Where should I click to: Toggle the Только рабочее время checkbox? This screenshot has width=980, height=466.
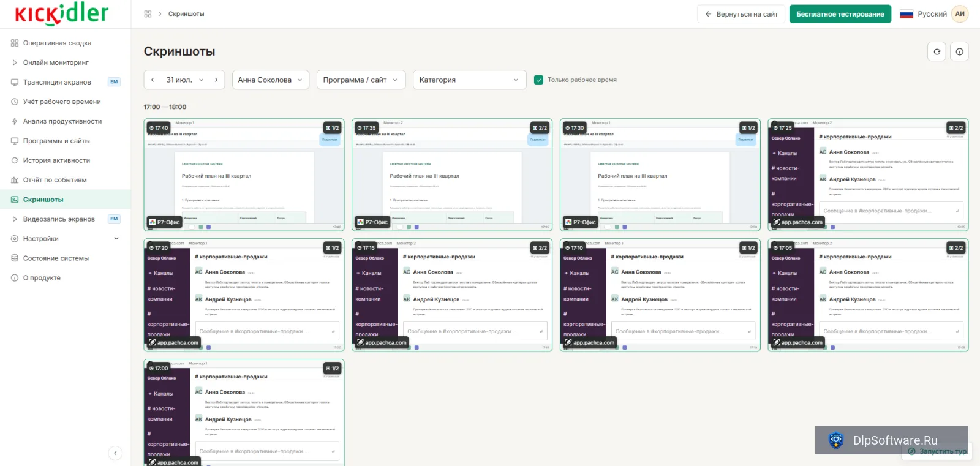coord(539,80)
